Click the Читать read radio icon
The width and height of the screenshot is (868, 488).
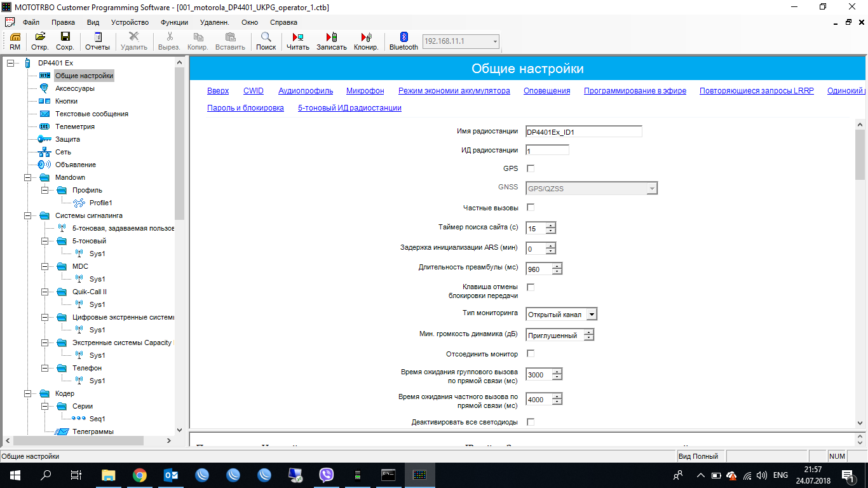[x=298, y=41]
